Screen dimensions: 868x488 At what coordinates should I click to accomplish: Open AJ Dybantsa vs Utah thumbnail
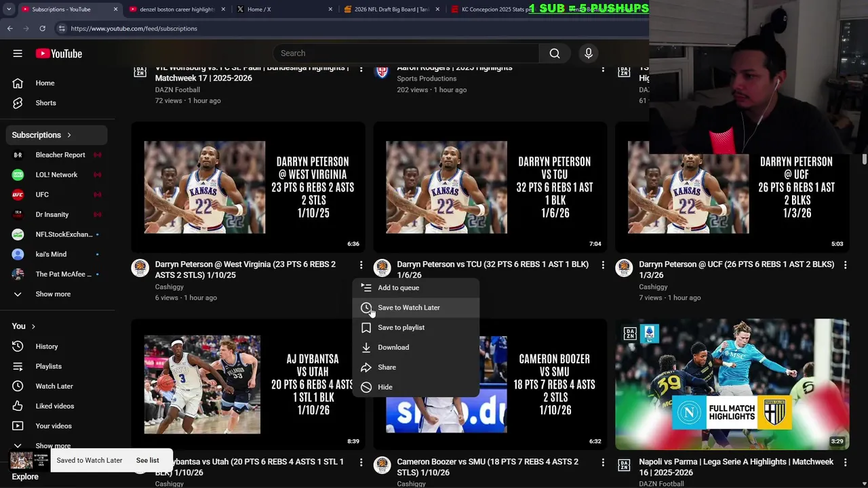pyautogui.click(x=248, y=384)
